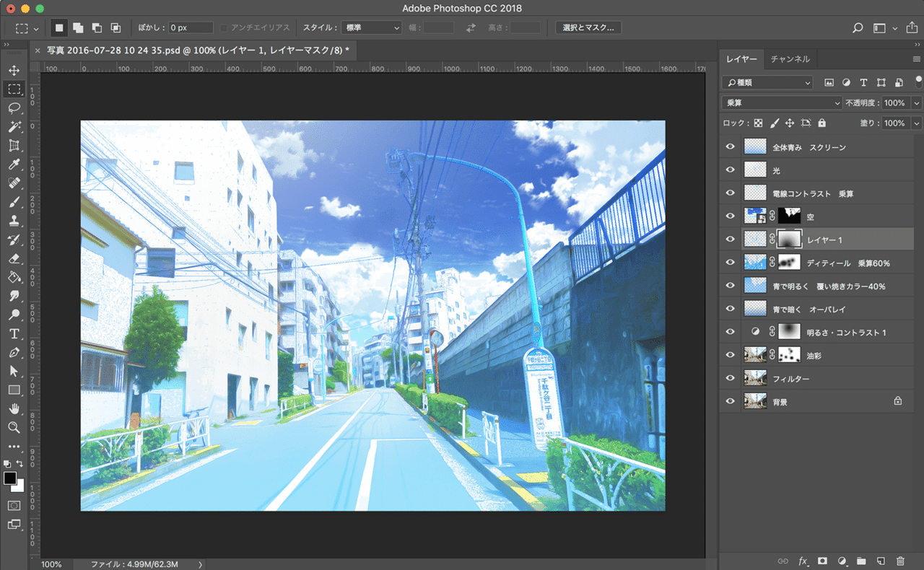The height and width of the screenshot is (570, 924).
Task: Click the ぼかし feather input field
Action: click(x=191, y=27)
